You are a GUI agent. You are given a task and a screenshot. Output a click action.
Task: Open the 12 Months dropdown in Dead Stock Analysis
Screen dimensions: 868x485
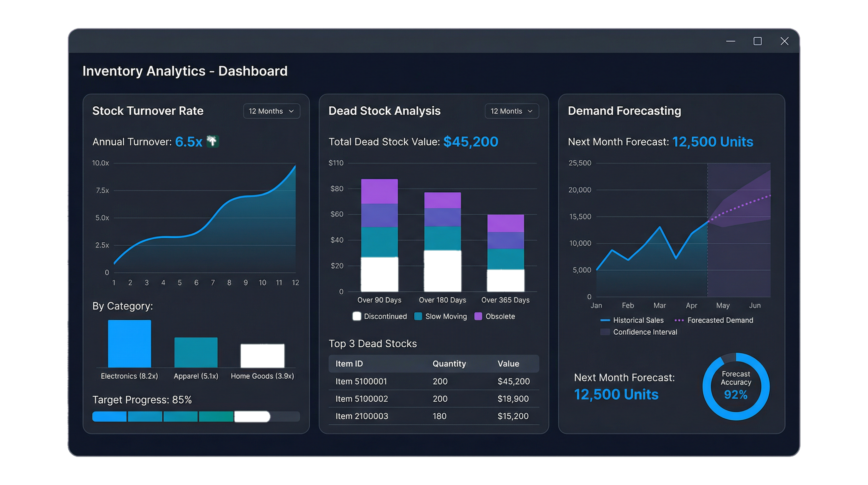coord(512,111)
